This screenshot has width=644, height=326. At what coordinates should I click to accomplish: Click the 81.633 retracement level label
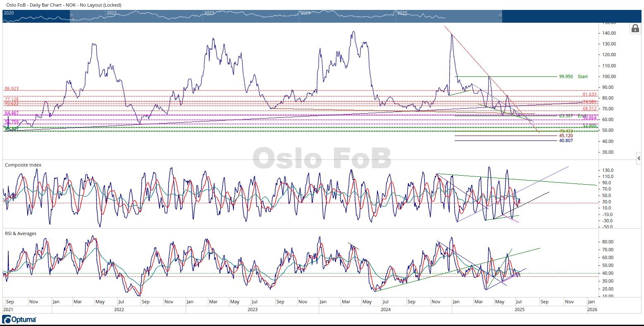(589, 95)
